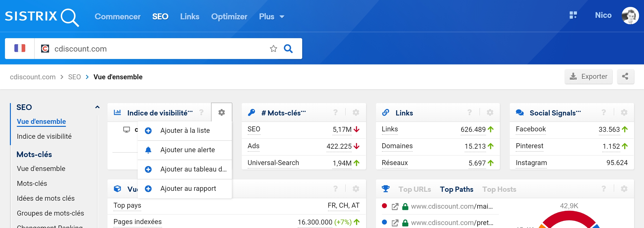Open sidebar Indice de visibilité under SEO

44,137
